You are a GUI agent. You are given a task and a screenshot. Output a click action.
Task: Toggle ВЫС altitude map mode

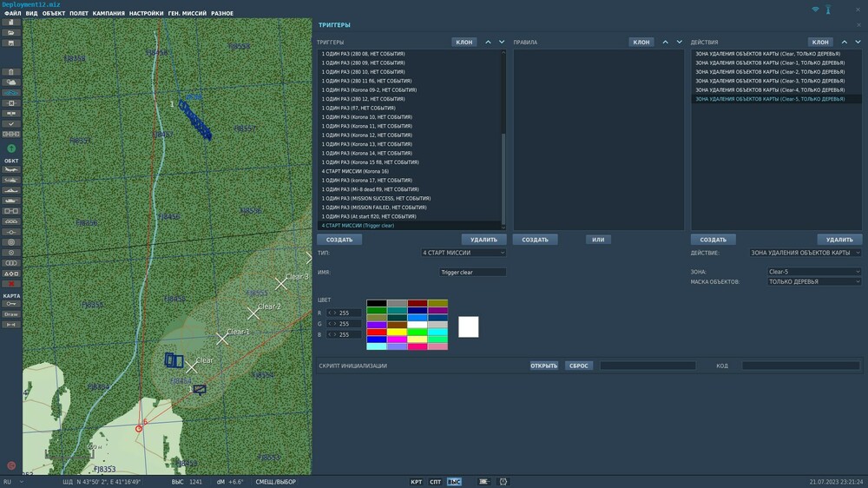(x=454, y=482)
